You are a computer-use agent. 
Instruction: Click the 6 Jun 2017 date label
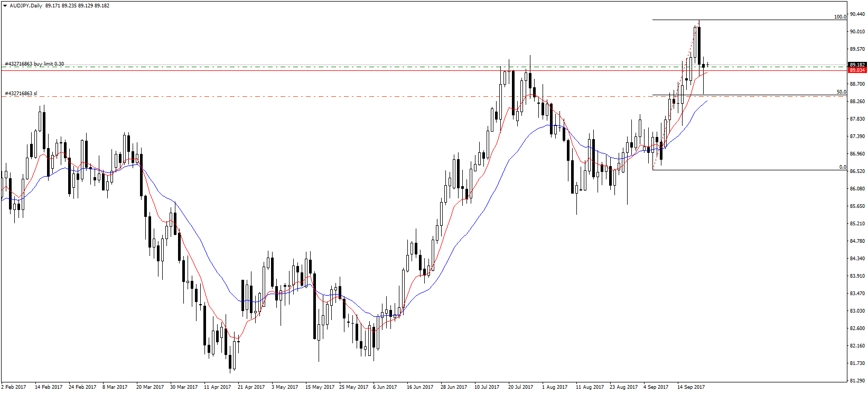tap(385, 387)
